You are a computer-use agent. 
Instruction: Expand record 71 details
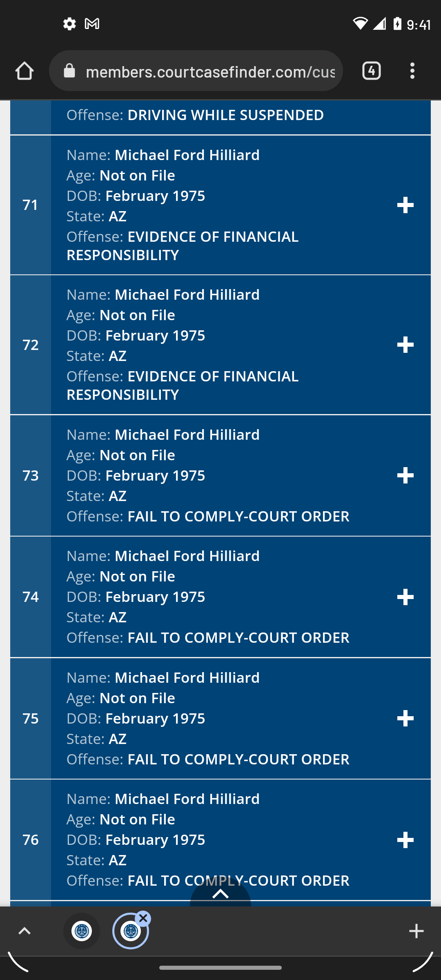click(x=405, y=205)
